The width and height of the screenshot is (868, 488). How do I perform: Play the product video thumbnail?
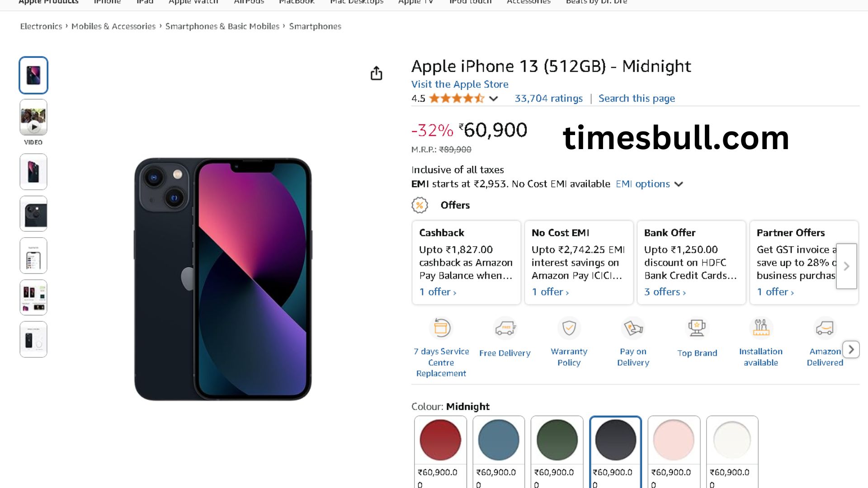pyautogui.click(x=33, y=118)
